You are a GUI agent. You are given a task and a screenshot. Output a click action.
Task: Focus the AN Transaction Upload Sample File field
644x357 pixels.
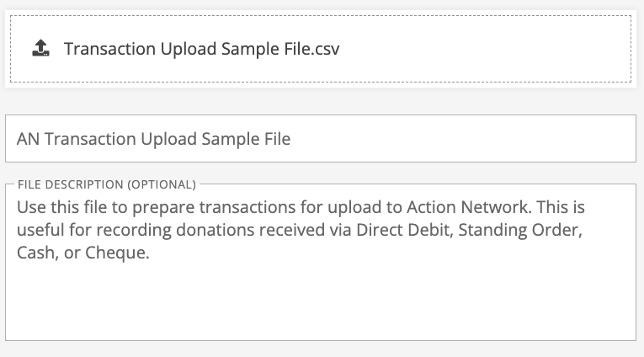point(321,138)
